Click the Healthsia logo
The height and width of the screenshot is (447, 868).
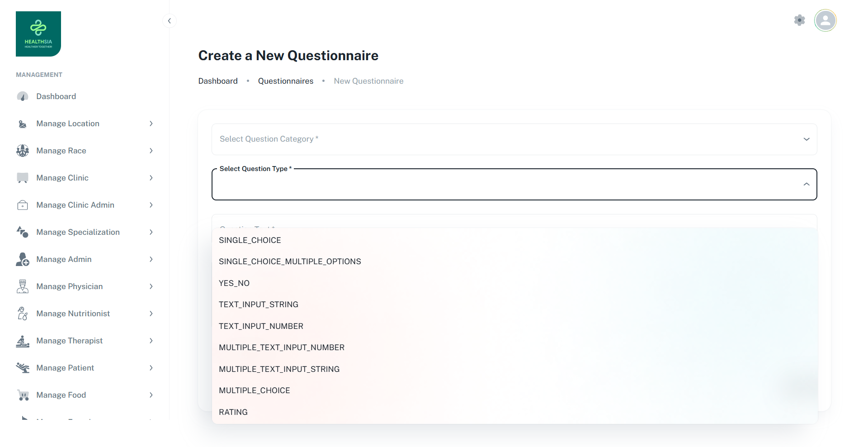38,34
